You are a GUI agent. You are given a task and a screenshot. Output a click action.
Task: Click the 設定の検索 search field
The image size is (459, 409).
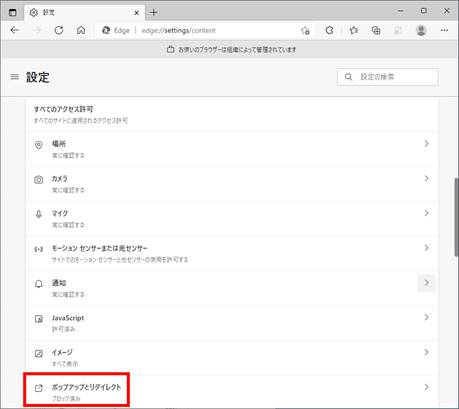[x=387, y=77]
